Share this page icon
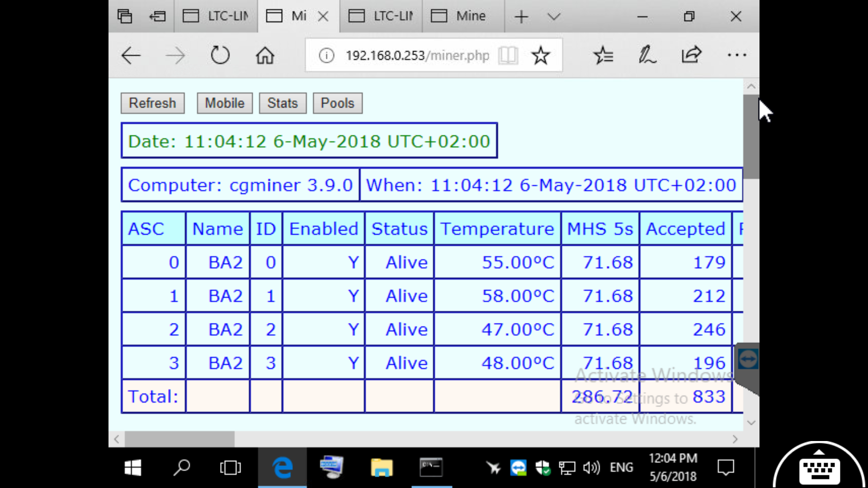Screen dimensions: 868x488 691,55
